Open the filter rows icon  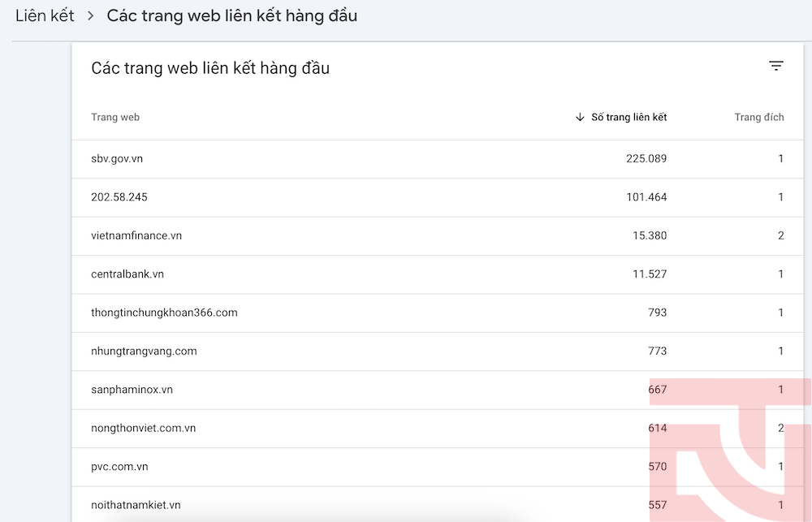pyautogui.click(x=775, y=67)
